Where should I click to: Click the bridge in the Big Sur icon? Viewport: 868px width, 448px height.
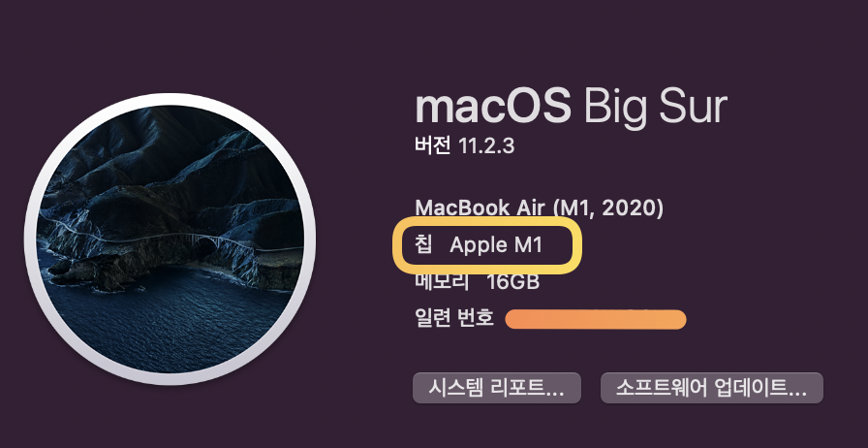[x=198, y=239]
